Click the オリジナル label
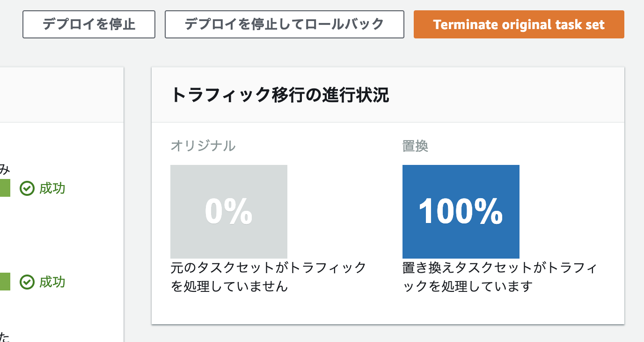This screenshot has height=342, width=644. pyautogui.click(x=203, y=146)
